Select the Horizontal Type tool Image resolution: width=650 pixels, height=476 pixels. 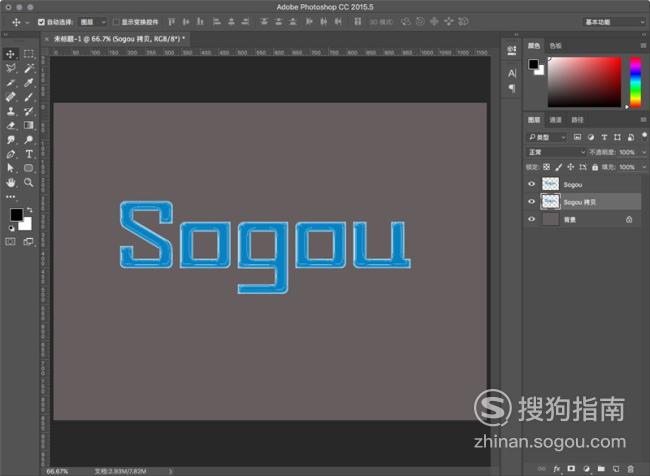pos(29,154)
